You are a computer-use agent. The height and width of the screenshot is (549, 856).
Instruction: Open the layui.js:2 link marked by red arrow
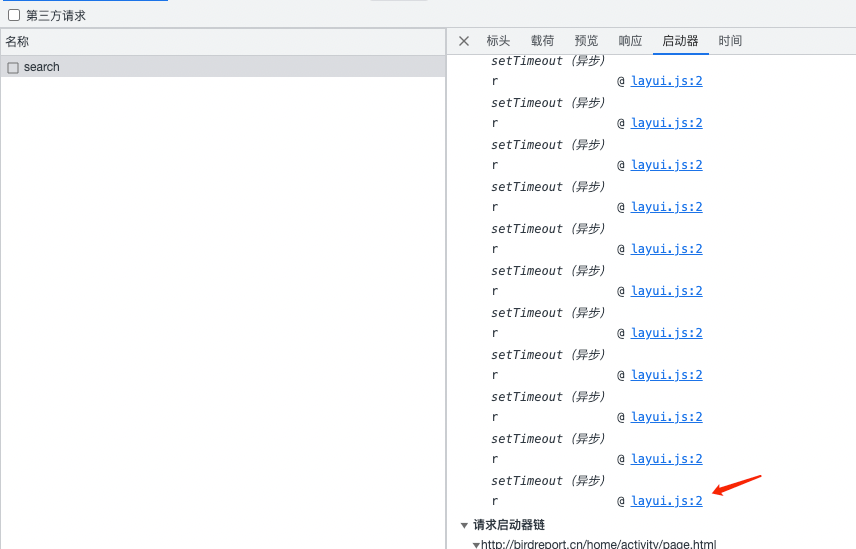666,501
